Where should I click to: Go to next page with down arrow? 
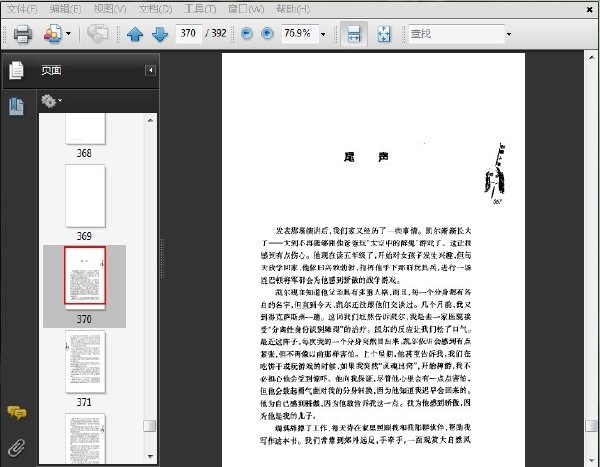point(160,34)
